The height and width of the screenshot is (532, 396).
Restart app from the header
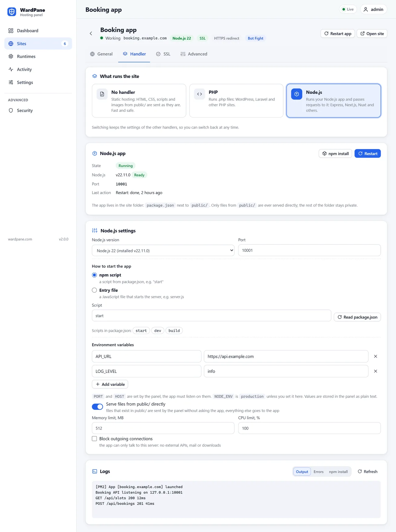pyautogui.click(x=338, y=33)
